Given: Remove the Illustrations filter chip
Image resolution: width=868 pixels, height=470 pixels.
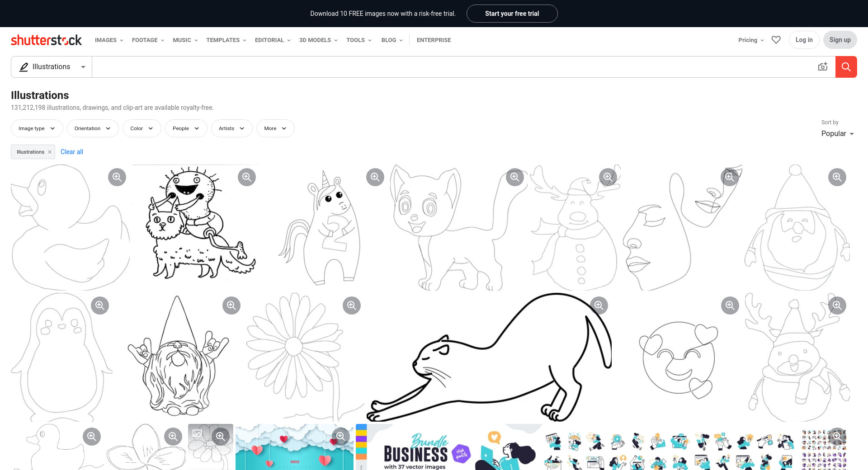Looking at the screenshot, I should coord(50,152).
